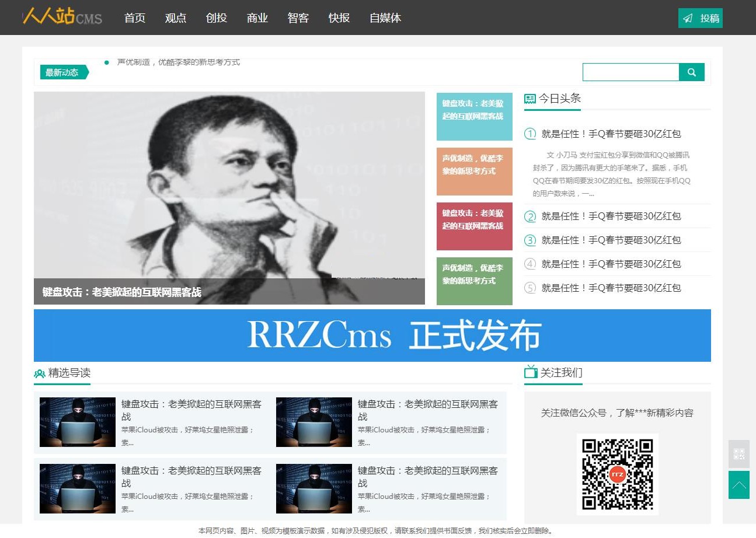Switch to the 首页 tab
756x538 pixels.
pos(134,18)
